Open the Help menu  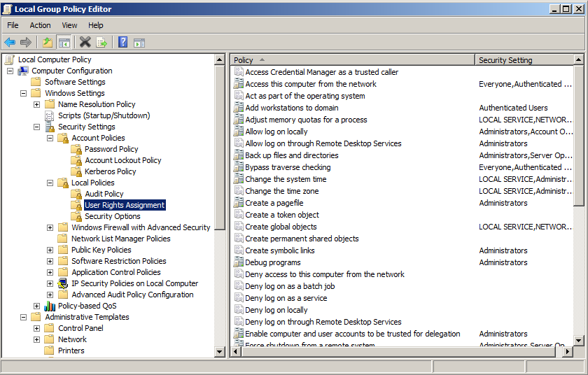pos(96,25)
